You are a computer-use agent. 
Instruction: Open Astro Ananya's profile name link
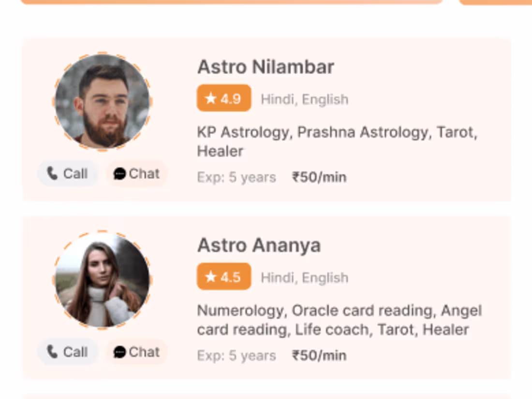(259, 245)
